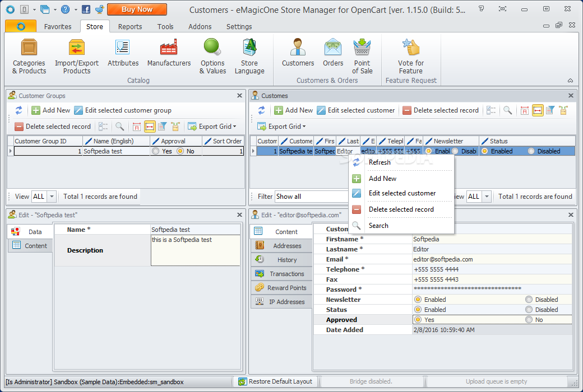This screenshot has width=583, height=392.
Task: Click the Description text area
Action: (195, 250)
